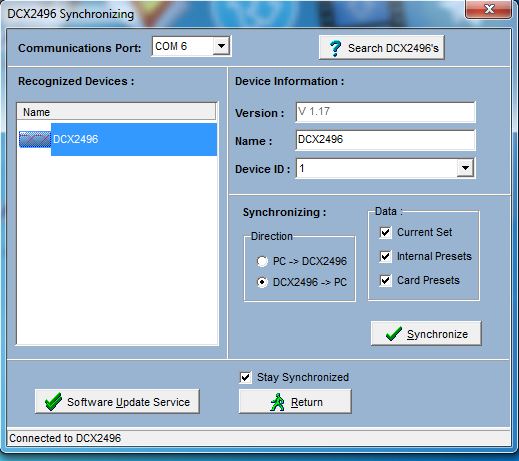Viewport: 519px width, 461px height.
Task: Click the green running man Return icon
Action: 277,402
